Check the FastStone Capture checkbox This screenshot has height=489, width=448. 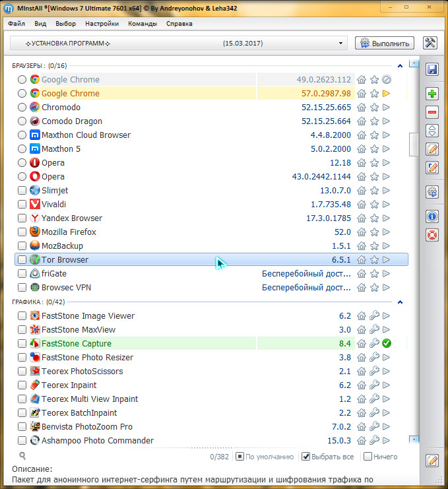coord(22,343)
